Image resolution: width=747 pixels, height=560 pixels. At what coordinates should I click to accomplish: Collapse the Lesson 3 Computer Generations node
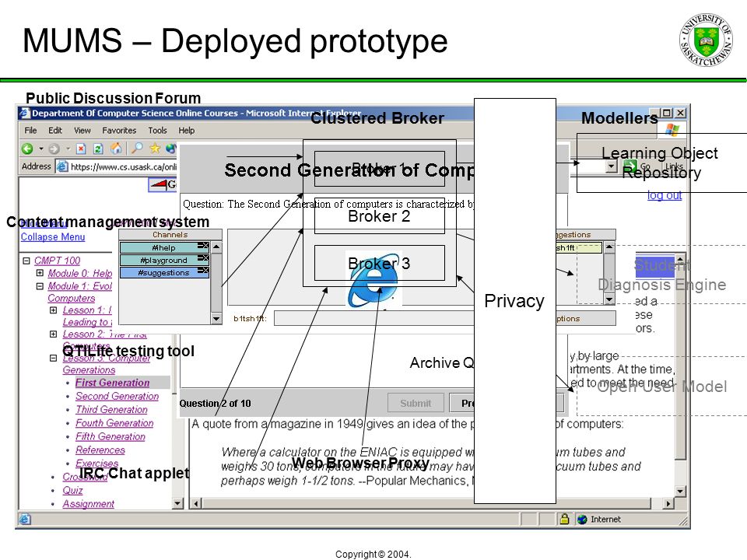pyautogui.click(x=54, y=358)
